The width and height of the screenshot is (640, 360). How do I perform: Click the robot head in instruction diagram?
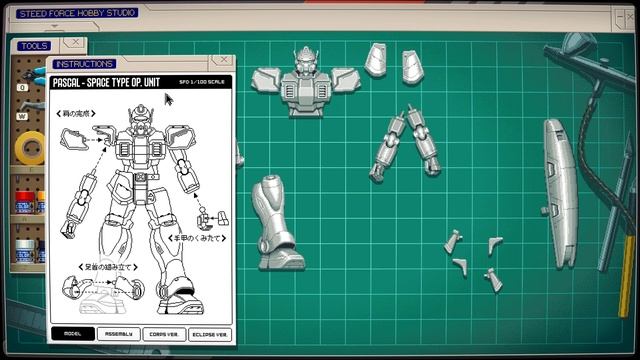click(x=141, y=119)
